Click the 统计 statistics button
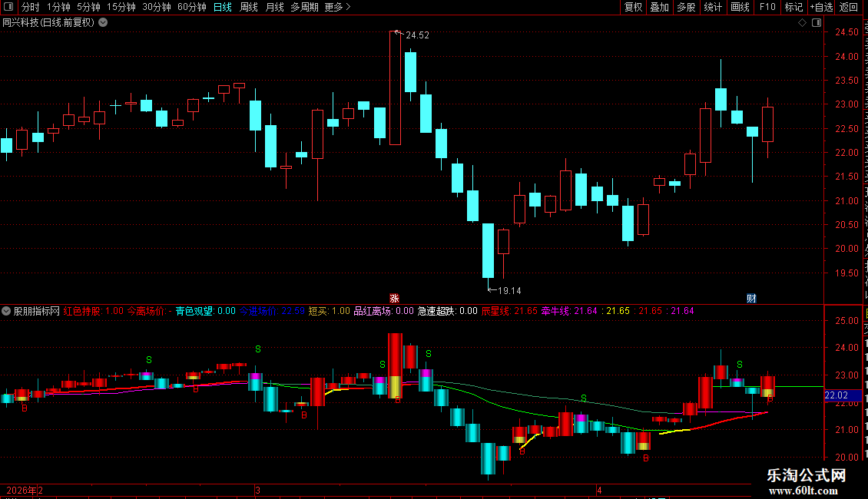Viewport: 868px width, 499px height. tap(712, 7)
